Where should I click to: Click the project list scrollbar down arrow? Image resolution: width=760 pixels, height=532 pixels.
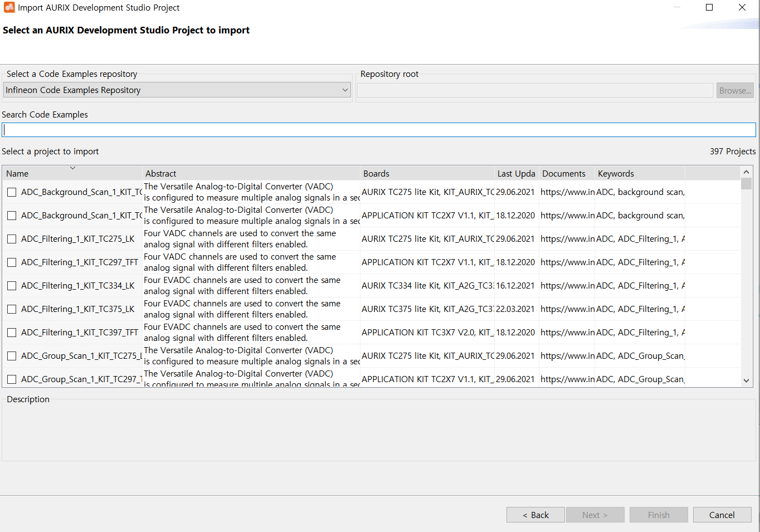click(x=747, y=381)
